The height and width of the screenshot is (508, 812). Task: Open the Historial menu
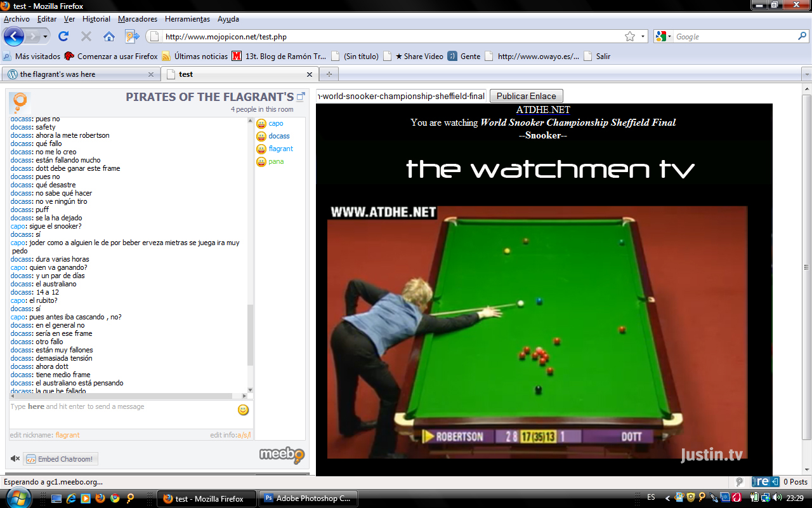pos(96,19)
